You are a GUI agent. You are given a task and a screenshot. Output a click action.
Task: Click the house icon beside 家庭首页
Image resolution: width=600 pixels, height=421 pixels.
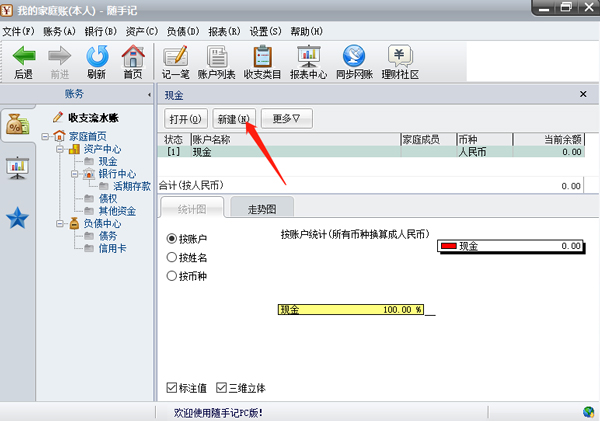coord(59,135)
